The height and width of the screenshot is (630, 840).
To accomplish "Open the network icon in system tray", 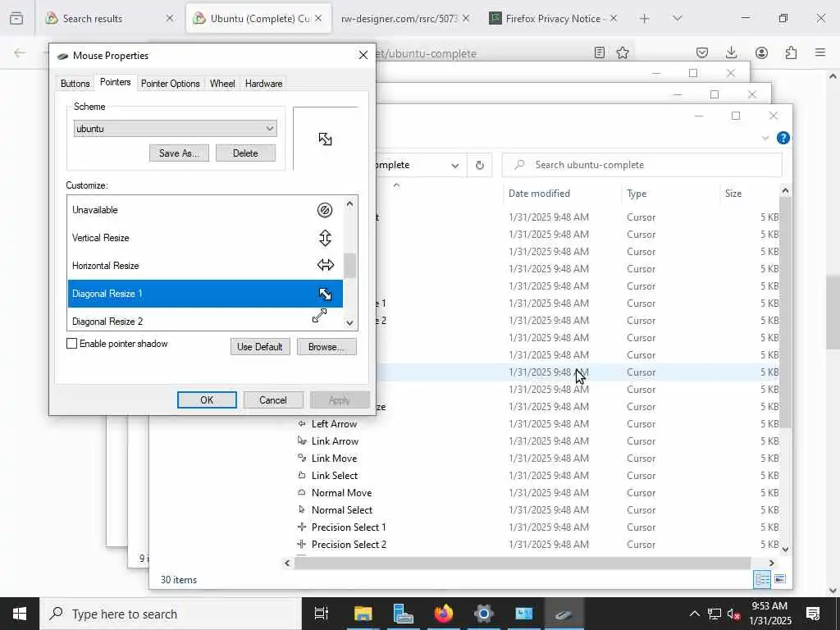I will pyautogui.click(x=714, y=614).
